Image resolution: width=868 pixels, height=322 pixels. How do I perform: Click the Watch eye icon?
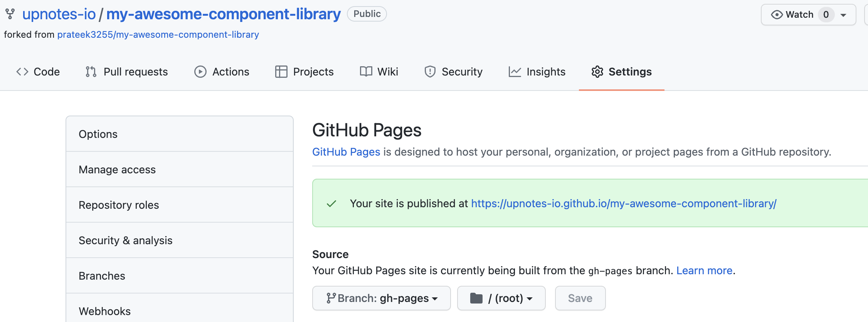[x=777, y=15]
